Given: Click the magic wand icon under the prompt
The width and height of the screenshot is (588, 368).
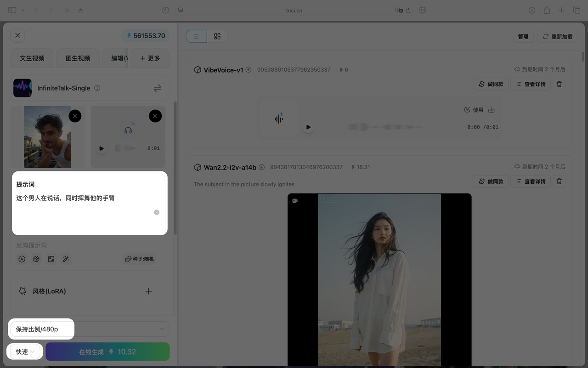Looking at the screenshot, I should (66, 259).
